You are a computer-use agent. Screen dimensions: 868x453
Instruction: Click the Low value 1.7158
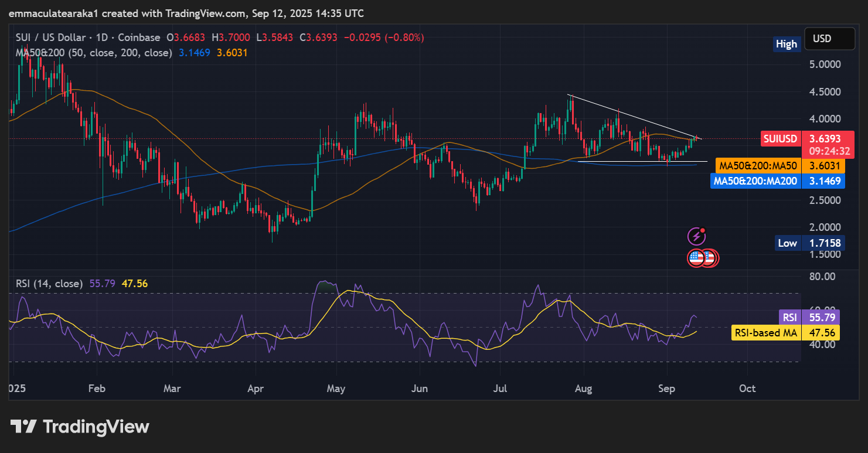[825, 243]
